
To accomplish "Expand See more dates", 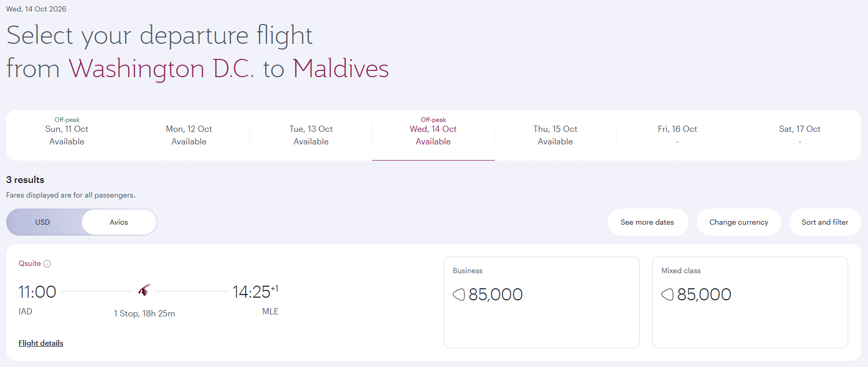I will tap(647, 222).
